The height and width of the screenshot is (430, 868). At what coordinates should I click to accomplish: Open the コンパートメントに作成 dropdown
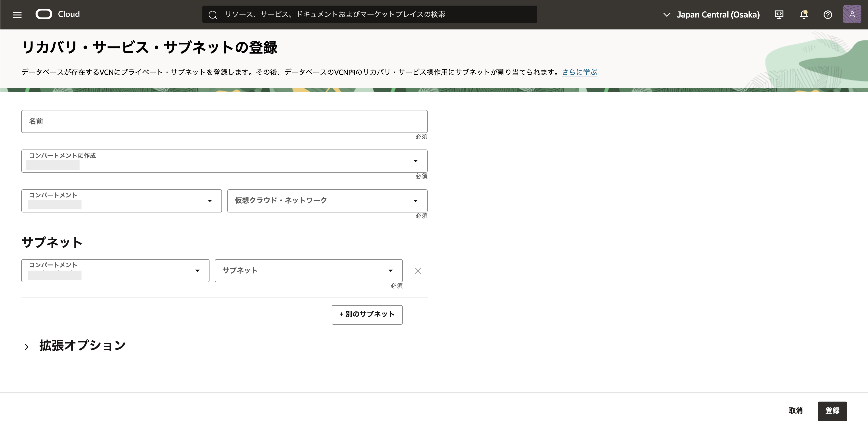(224, 161)
